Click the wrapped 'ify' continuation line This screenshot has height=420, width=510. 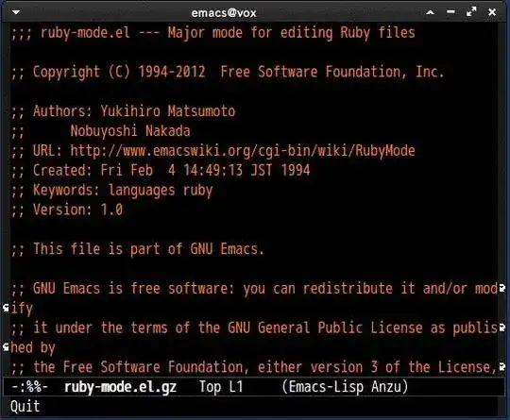(x=22, y=309)
